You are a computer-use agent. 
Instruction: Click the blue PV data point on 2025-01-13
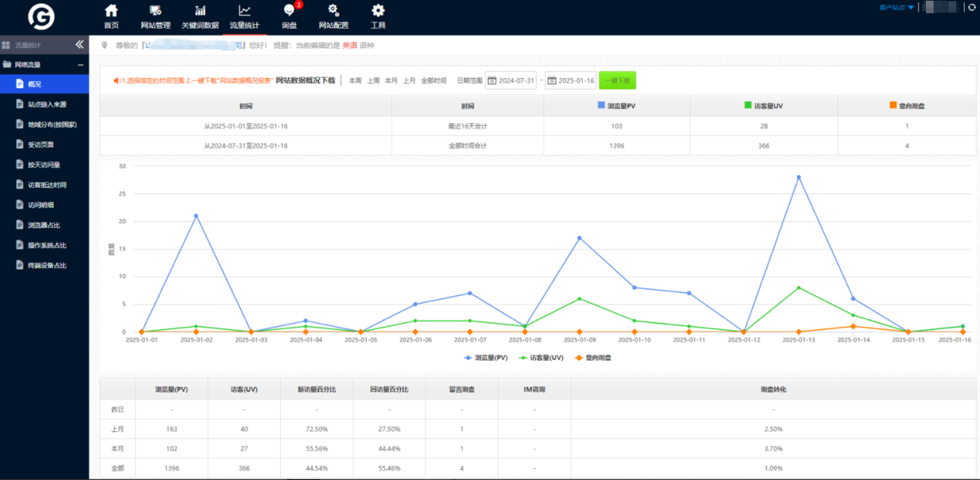pyautogui.click(x=799, y=177)
